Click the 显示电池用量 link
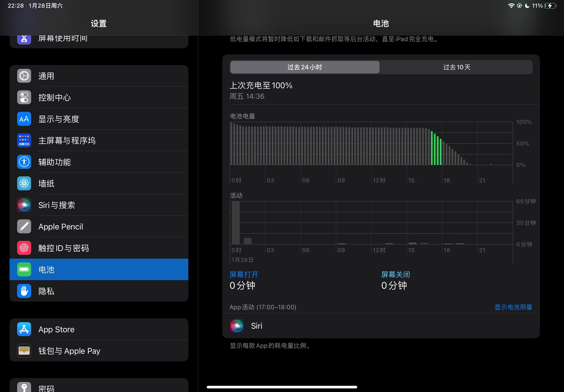Viewport: 564px width, 392px height. (x=513, y=307)
